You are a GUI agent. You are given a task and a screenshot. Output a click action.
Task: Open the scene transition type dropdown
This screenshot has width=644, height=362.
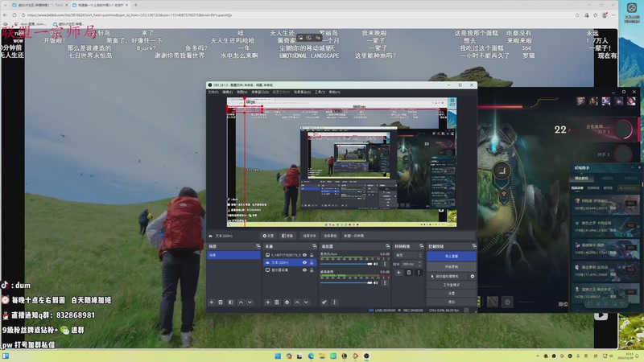click(411, 254)
